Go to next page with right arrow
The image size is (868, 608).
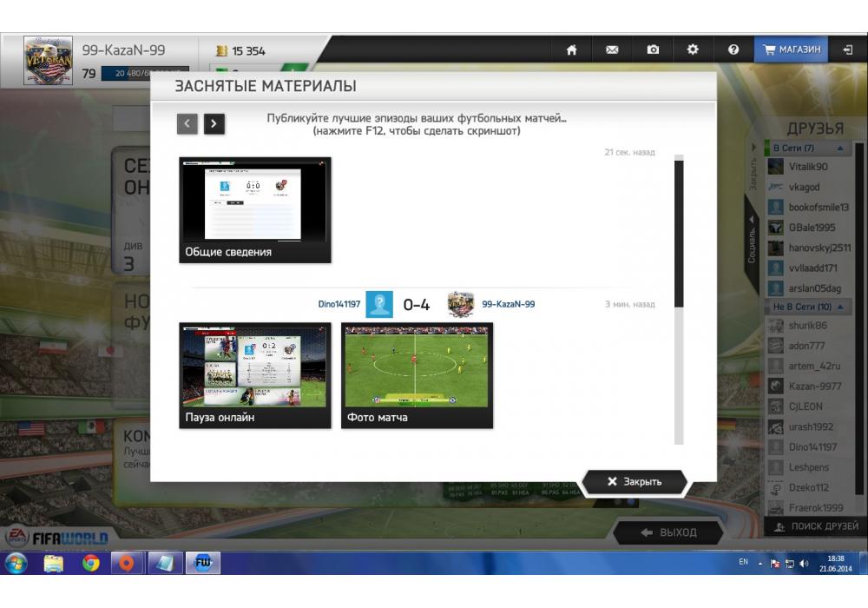click(x=214, y=124)
